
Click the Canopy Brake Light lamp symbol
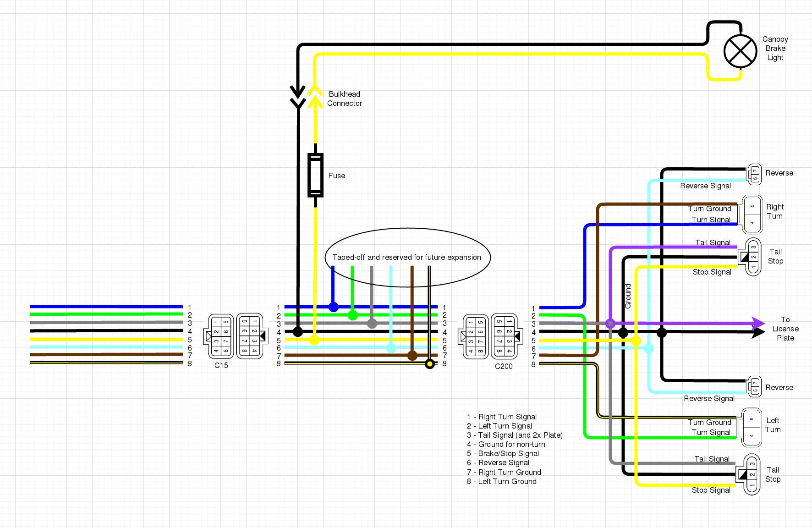pos(740,51)
